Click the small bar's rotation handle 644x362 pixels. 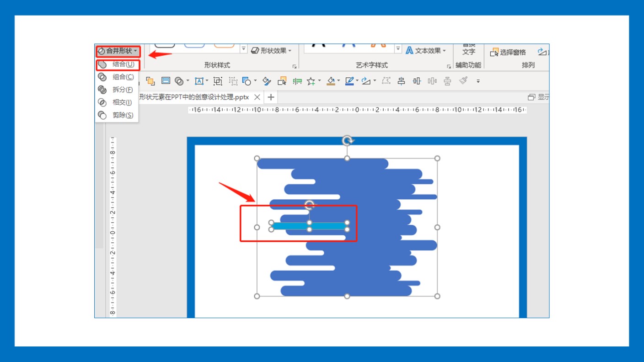tap(310, 205)
